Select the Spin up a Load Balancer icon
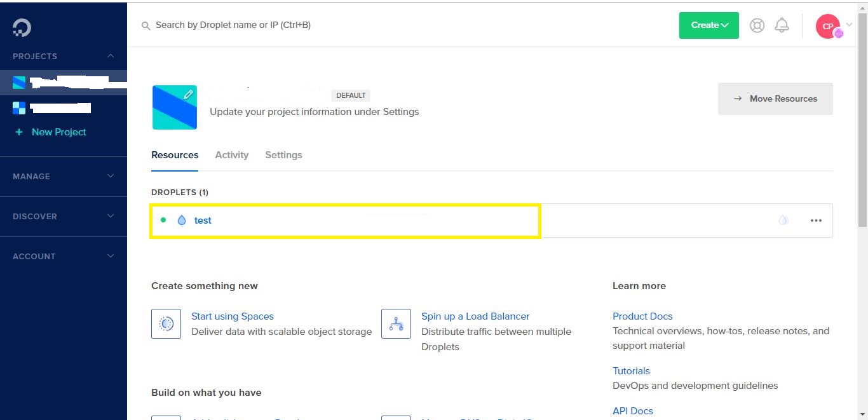This screenshot has width=868, height=420. point(396,323)
